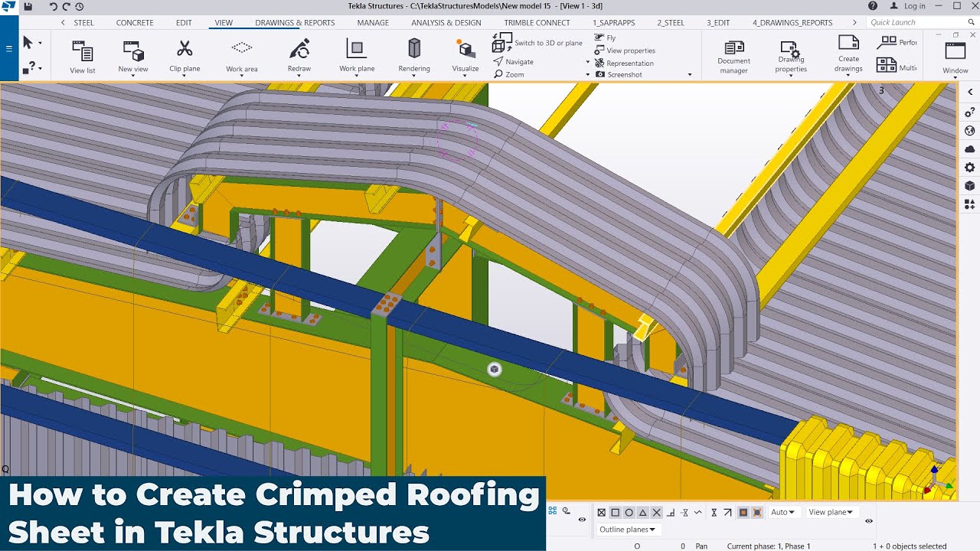980x551 pixels.
Task: Open View properties
Action: point(625,51)
